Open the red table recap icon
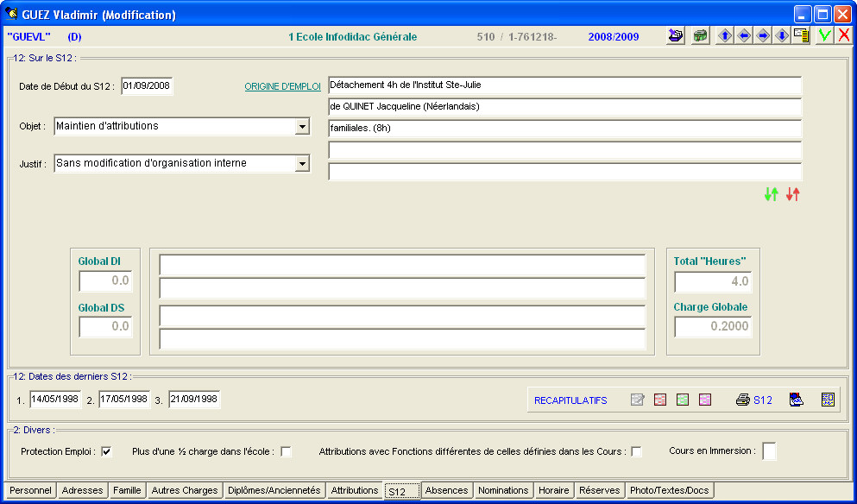Viewport: 857px width, 504px height. pyautogui.click(x=660, y=400)
